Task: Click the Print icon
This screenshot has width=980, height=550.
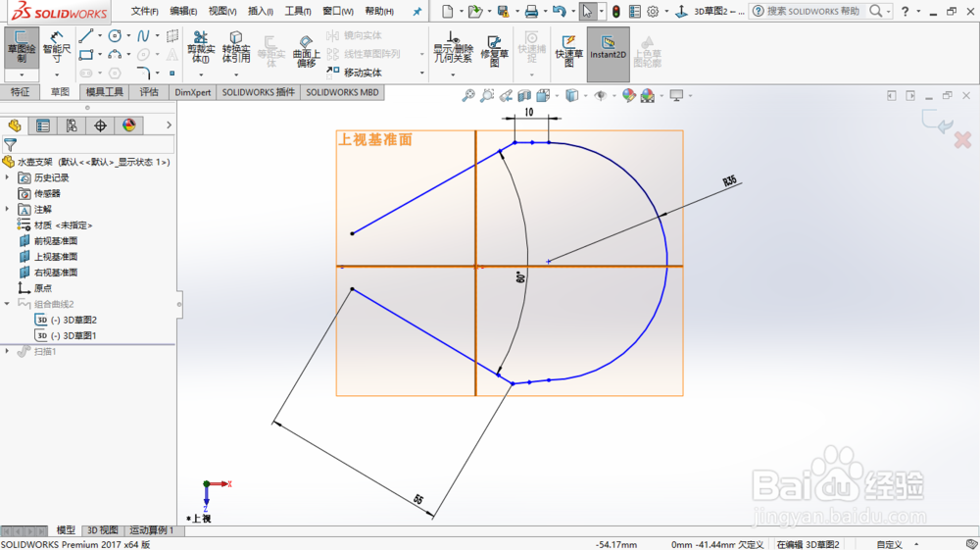Action: 531,11
